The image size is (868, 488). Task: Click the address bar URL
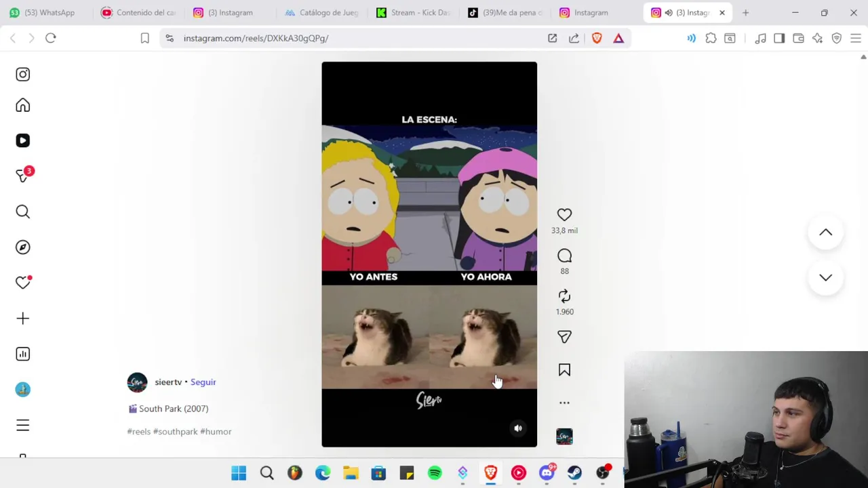(256, 39)
